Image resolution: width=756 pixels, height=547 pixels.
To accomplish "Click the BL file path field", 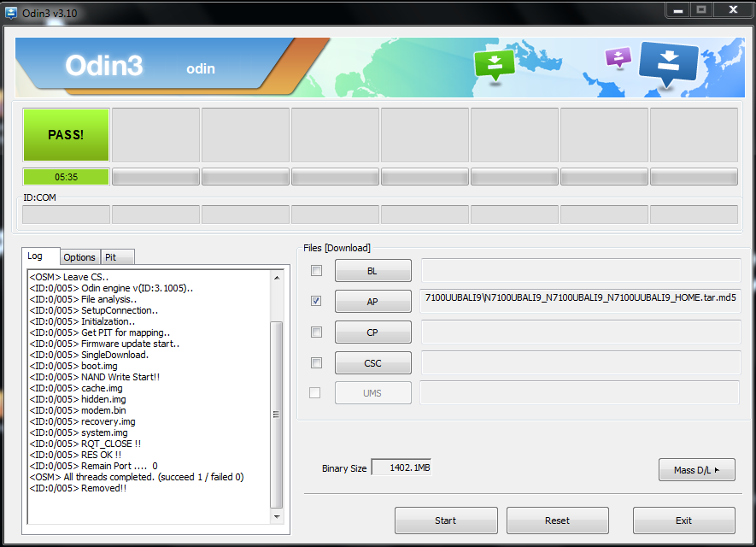I will tap(581, 271).
